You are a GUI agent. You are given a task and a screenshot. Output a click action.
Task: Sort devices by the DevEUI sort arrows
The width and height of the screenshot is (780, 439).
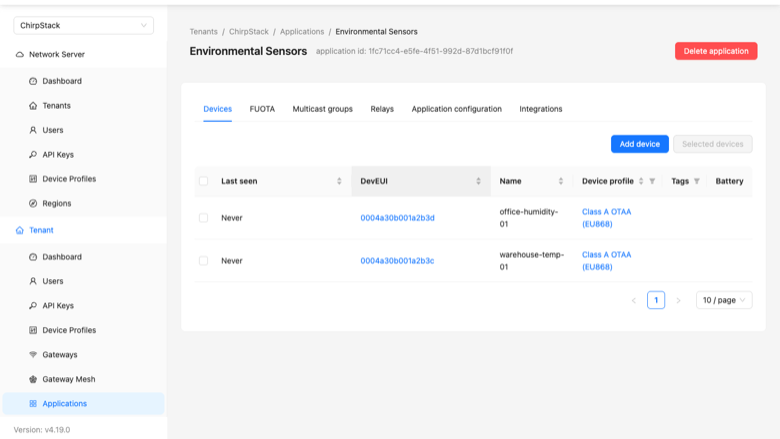(479, 181)
